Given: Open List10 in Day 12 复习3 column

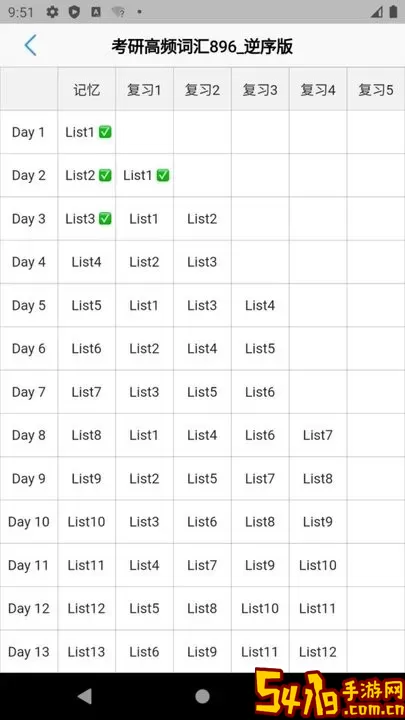Looking at the screenshot, I should click(x=260, y=608).
